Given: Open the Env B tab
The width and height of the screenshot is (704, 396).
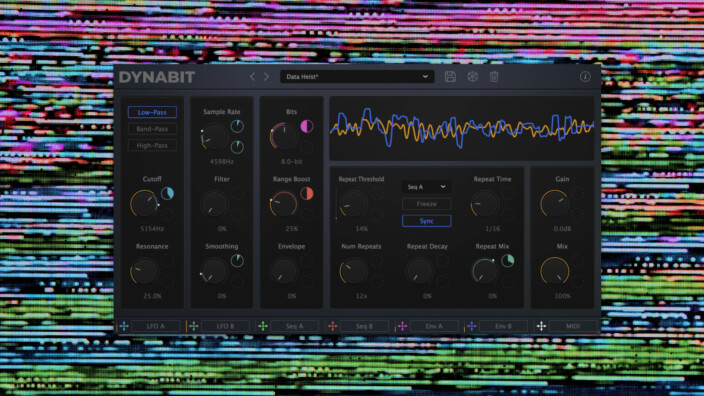Looking at the screenshot, I should pos(503,326).
